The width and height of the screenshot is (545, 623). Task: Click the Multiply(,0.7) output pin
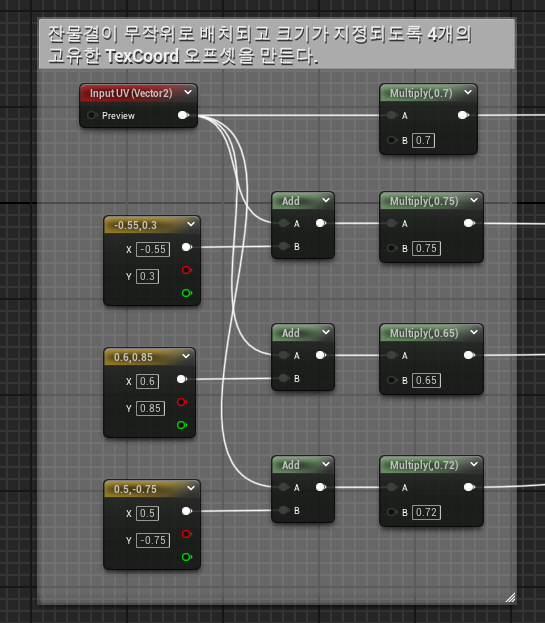tap(463, 115)
